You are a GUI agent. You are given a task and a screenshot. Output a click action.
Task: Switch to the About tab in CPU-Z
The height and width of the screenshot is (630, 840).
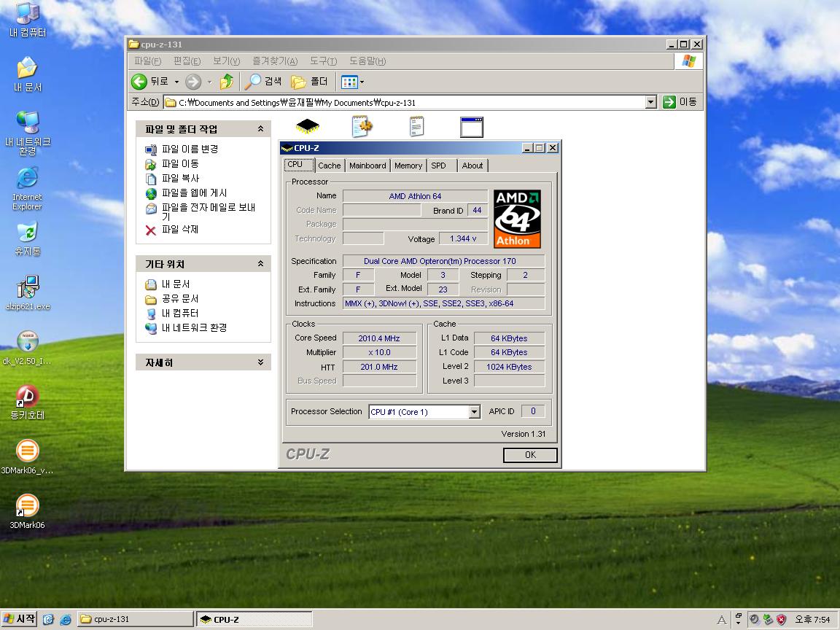472,166
